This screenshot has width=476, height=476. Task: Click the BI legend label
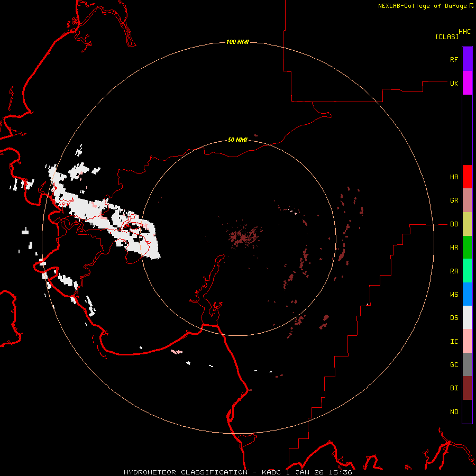tap(454, 388)
